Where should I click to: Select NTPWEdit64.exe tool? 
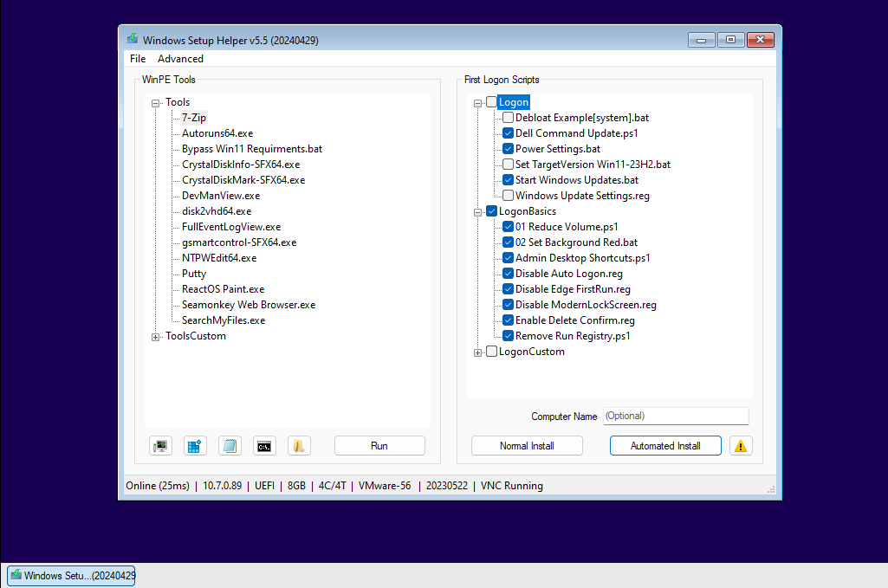coord(219,258)
